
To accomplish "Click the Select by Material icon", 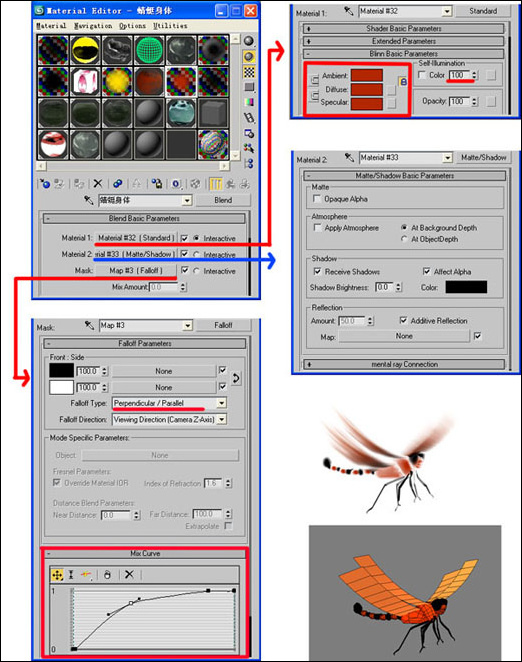I will coord(249,148).
